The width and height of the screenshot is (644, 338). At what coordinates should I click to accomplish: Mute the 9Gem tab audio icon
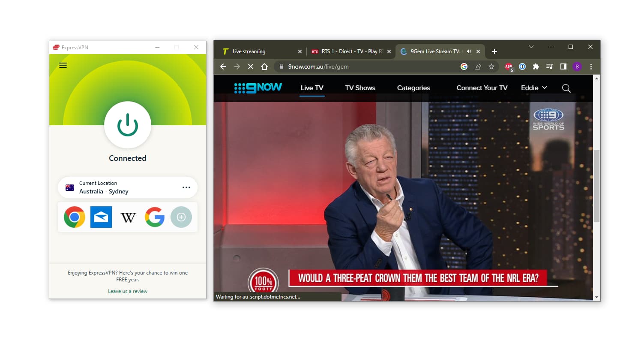(469, 51)
